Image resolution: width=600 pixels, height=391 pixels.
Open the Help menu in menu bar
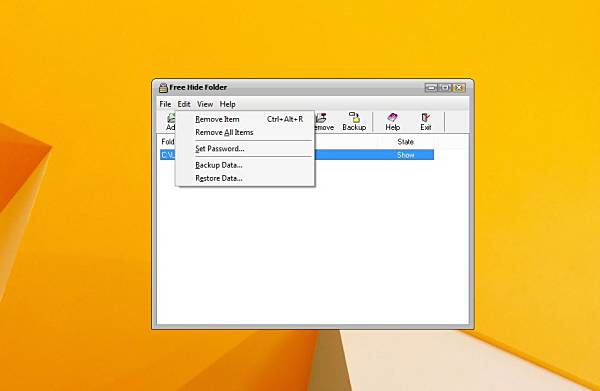227,104
